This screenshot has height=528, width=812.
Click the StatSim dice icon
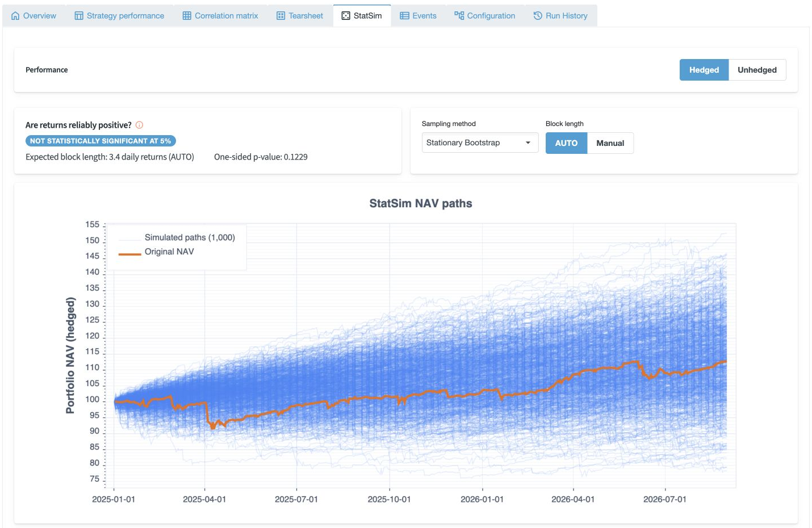point(346,16)
